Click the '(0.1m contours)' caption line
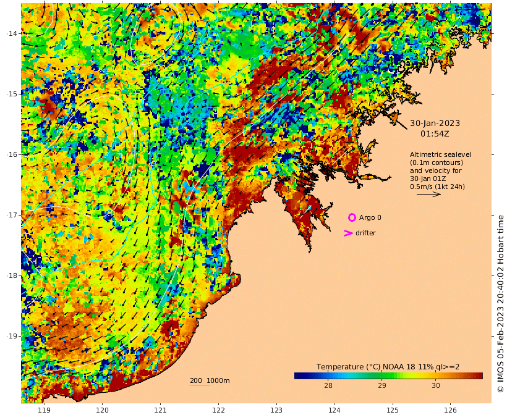This screenshot has width=507, height=420. pyautogui.click(x=437, y=162)
